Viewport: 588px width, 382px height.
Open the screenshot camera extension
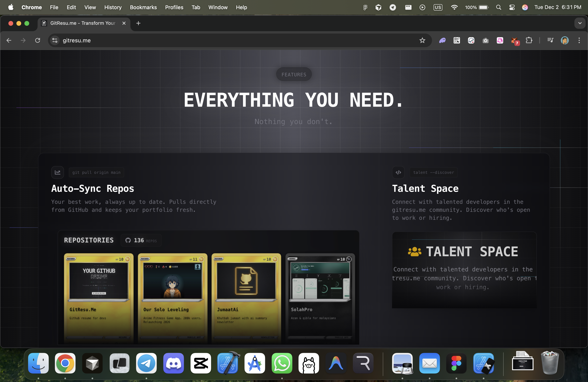coord(485,41)
